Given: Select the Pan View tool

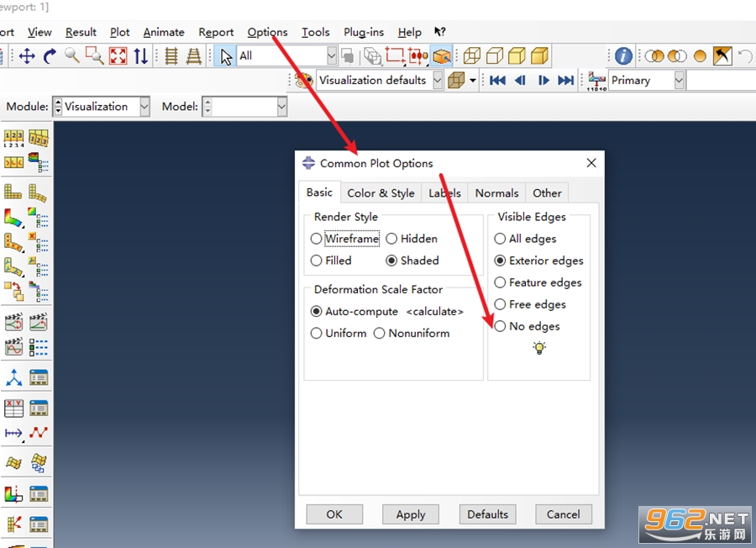Looking at the screenshot, I should pyautogui.click(x=27, y=56).
